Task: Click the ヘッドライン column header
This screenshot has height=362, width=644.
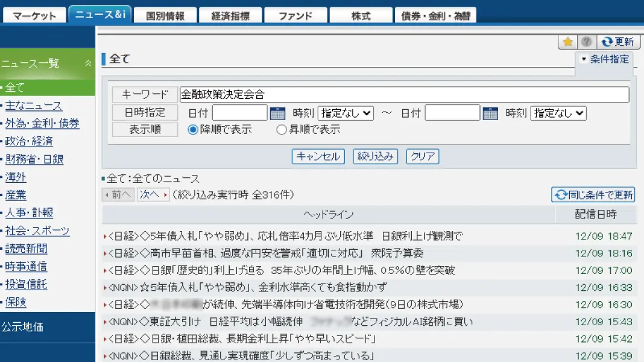Action: tap(329, 215)
